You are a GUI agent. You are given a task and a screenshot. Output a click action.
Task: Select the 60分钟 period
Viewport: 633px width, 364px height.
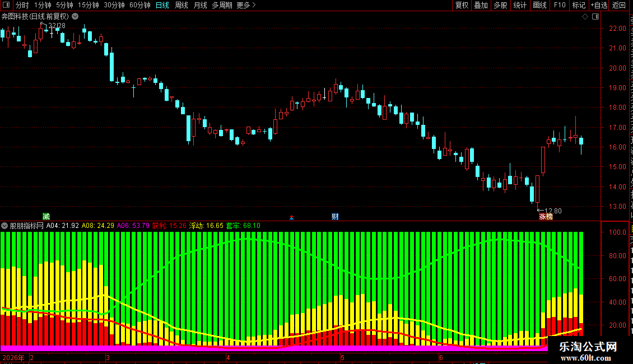tap(139, 5)
